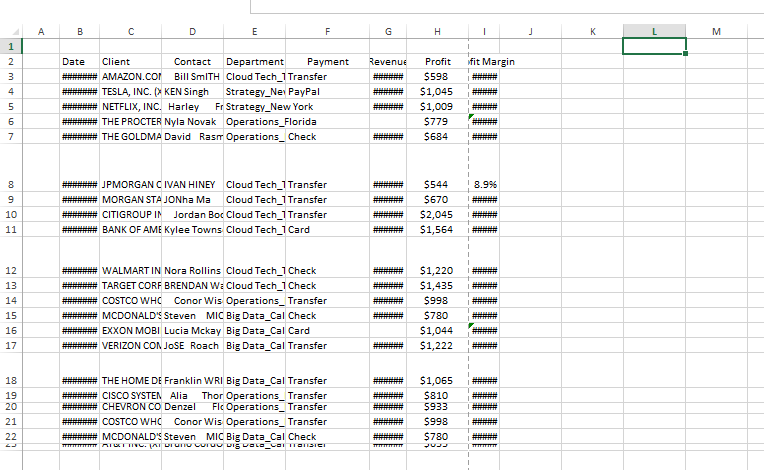764x470 pixels.
Task: Select the Operations_Florida department cell
Action: tap(254, 122)
